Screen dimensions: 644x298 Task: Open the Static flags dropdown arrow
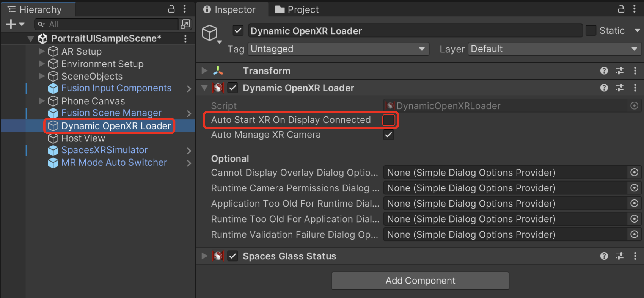638,30
